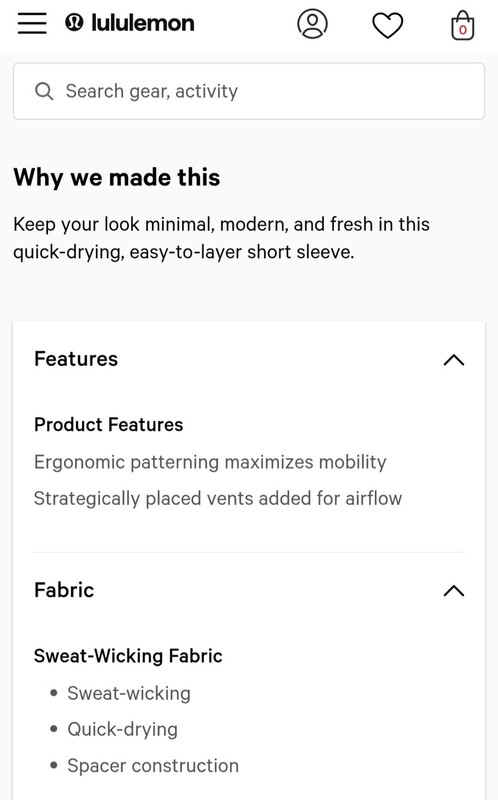
Task: Open the hamburger navigation menu
Action: click(32, 23)
